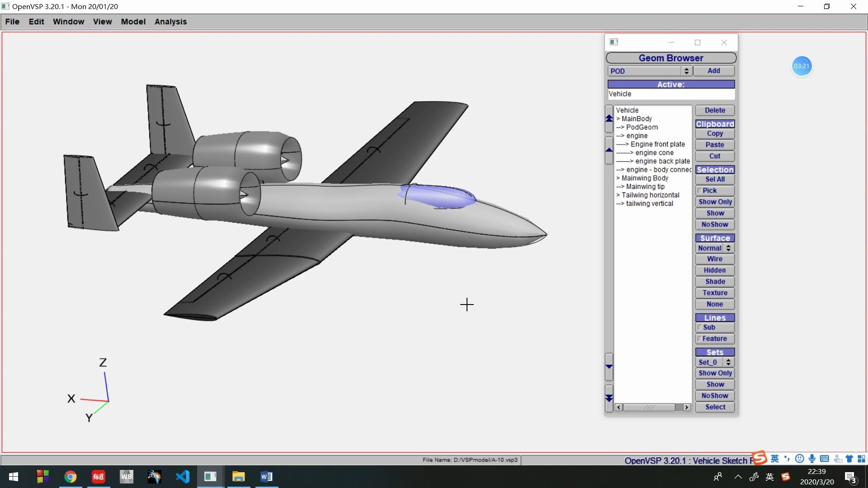Image resolution: width=868 pixels, height=488 pixels.
Task: Move geom down with single down arrow
Action: (x=609, y=366)
